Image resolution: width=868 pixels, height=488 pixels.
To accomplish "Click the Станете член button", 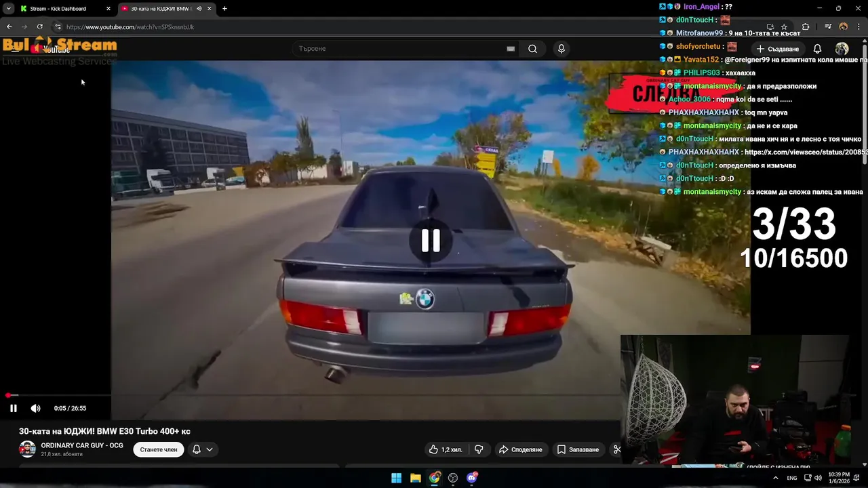I will 159,449.
